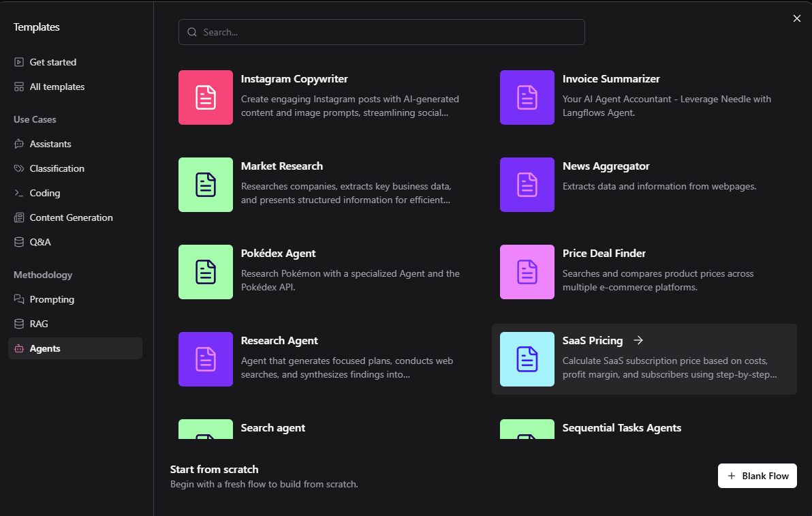
Task: Click the pink Instagram Copywriter template icon
Action: 205,97
